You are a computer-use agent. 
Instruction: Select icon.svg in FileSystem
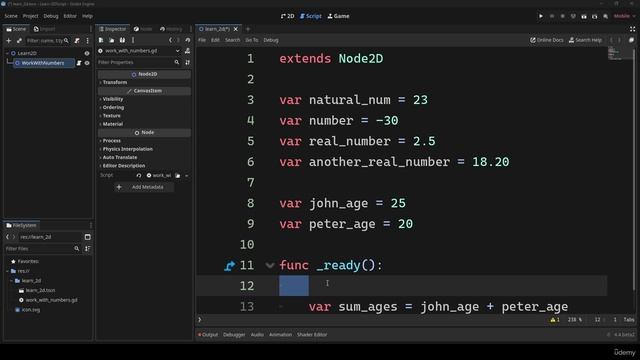pos(28,310)
